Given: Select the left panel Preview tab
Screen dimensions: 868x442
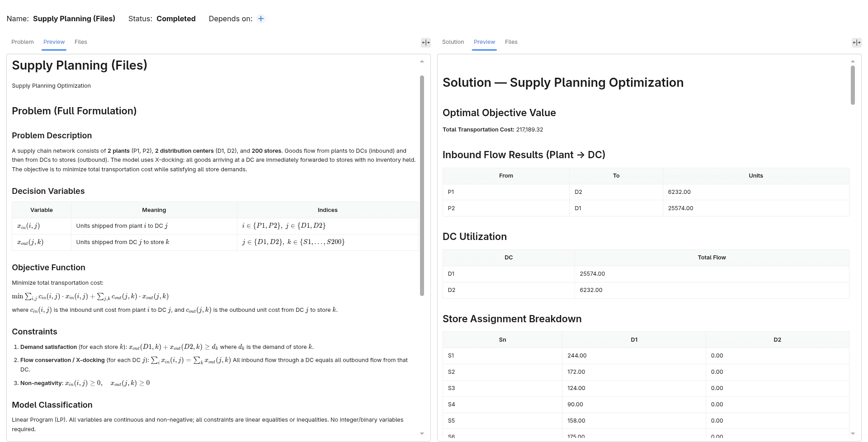Looking at the screenshot, I should 54,42.
